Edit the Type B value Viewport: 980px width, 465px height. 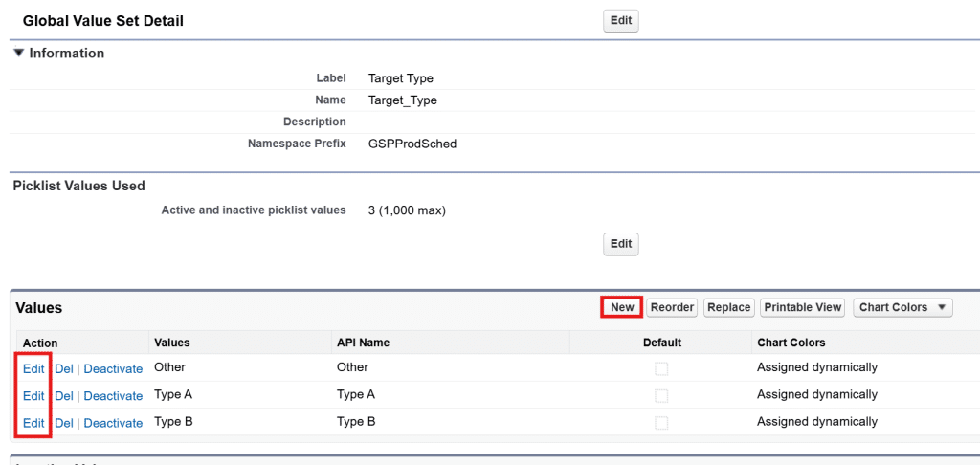click(33, 423)
